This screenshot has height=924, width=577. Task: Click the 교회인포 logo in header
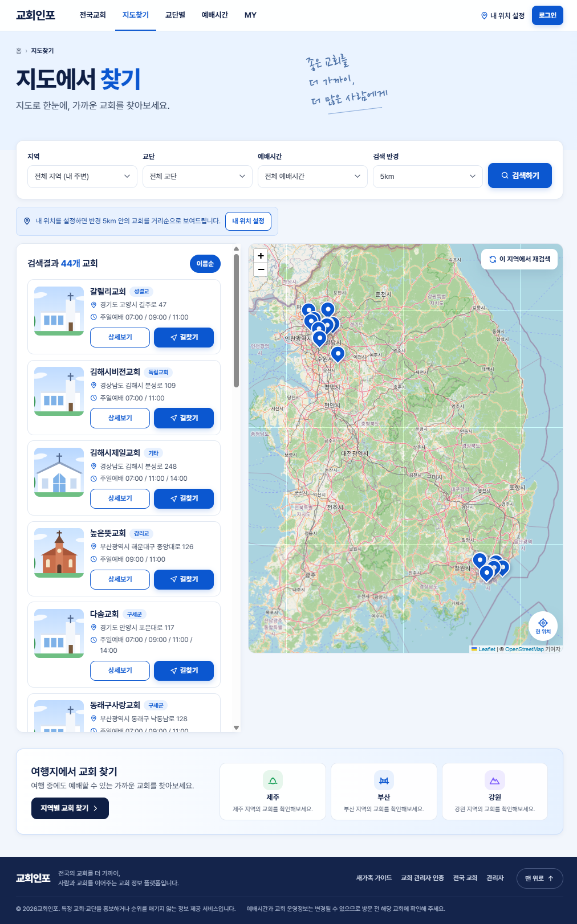coord(35,15)
